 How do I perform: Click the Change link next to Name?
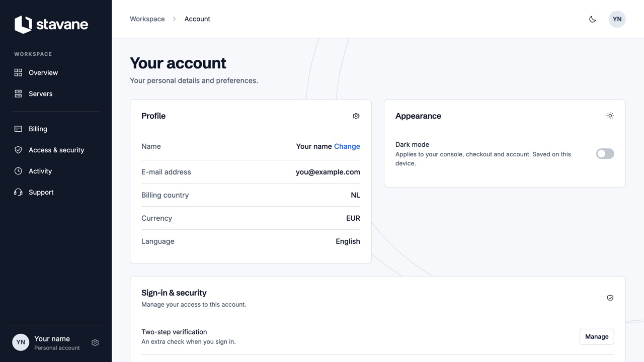point(347,146)
